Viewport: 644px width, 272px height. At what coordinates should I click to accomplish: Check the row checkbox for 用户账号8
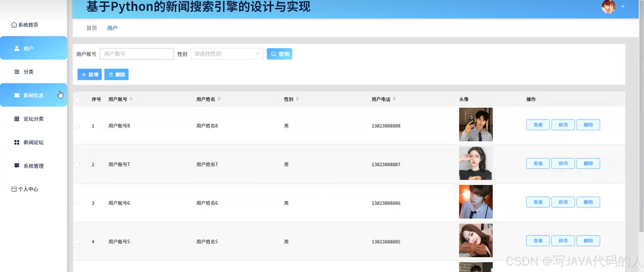(x=77, y=126)
